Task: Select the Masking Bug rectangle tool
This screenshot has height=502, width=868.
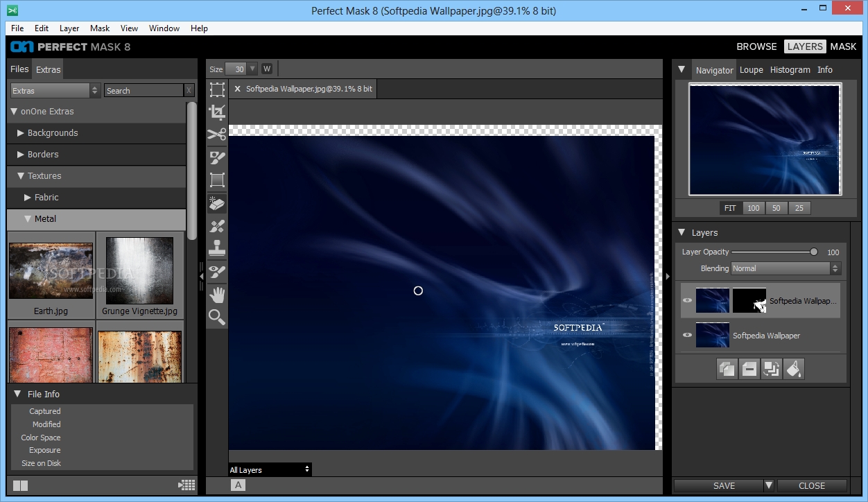Action: coord(217,180)
